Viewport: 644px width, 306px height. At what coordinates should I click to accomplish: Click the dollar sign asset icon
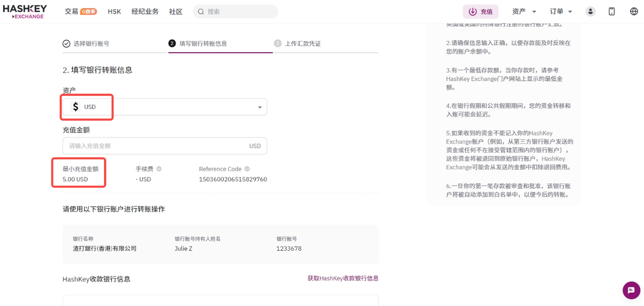click(x=75, y=107)
